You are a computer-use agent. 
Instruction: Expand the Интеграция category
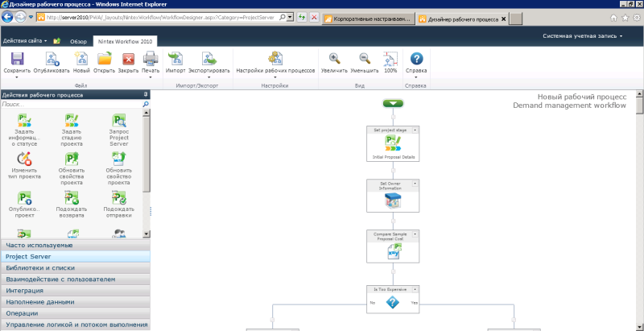[x=75, y=291]
